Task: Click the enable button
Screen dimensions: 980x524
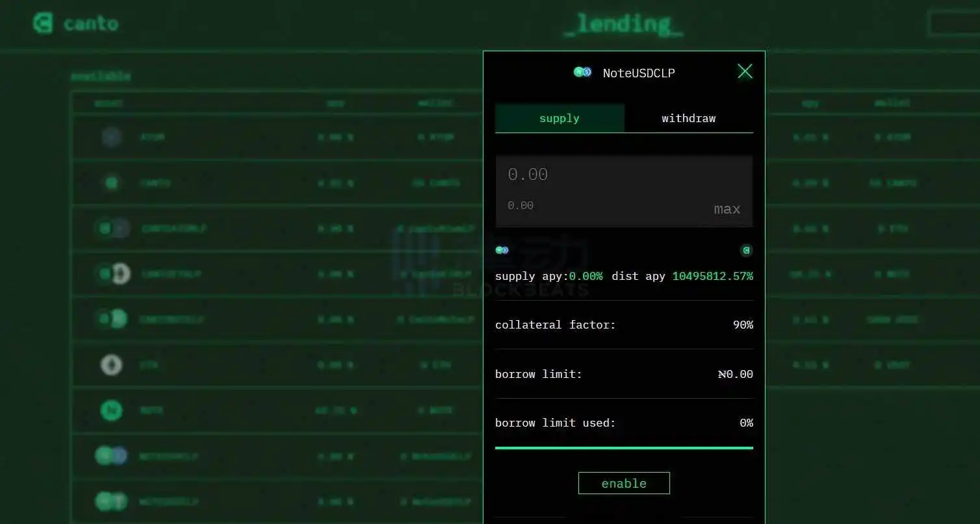Action: click(x=624, y=483)
